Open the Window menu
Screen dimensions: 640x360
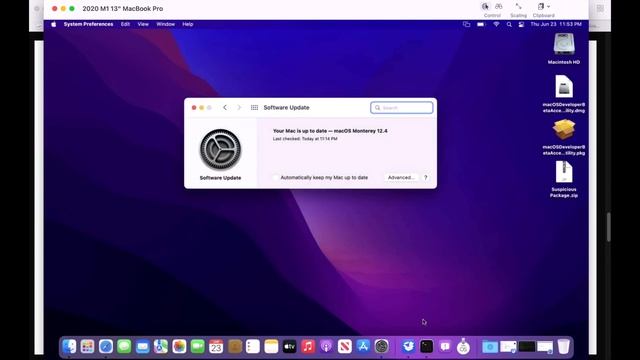165,24
